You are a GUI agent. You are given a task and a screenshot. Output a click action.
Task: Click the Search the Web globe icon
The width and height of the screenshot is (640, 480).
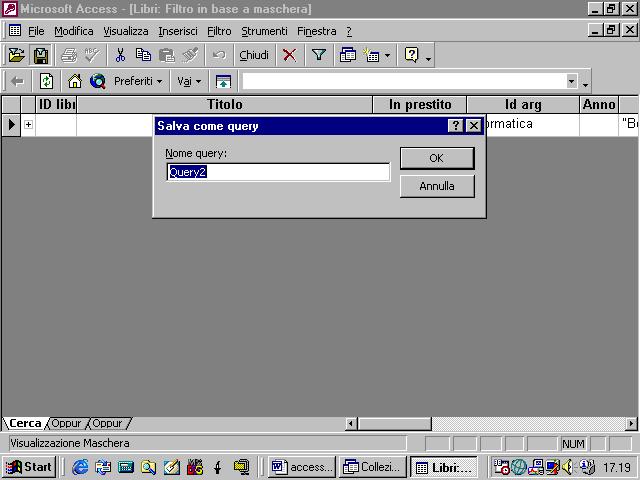coord(98,81)
